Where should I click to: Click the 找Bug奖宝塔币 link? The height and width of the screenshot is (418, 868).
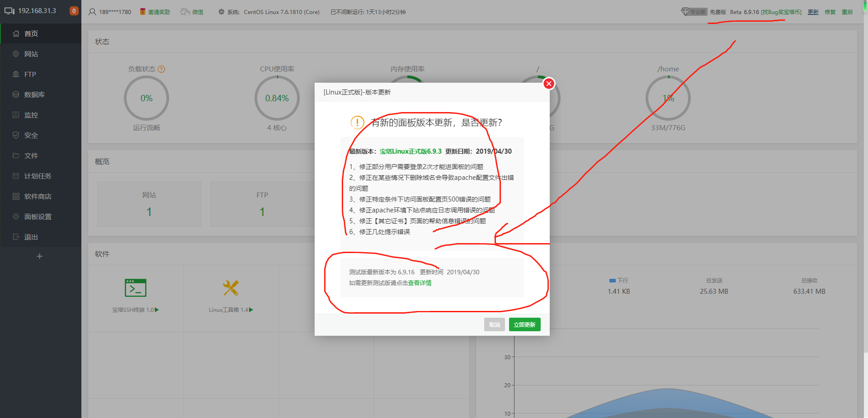pos(781,12)
